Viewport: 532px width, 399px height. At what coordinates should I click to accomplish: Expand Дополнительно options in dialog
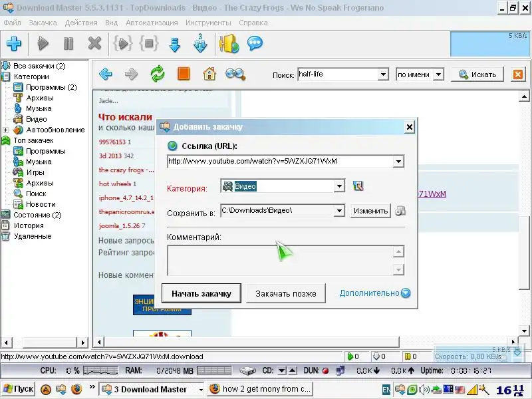[x=375, y=293]
